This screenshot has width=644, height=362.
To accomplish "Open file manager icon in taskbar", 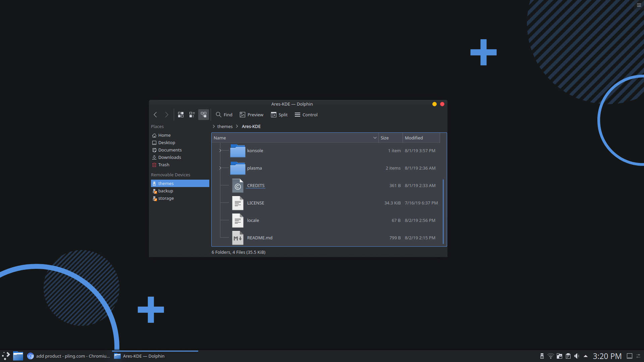I will (x=18, y=356).
